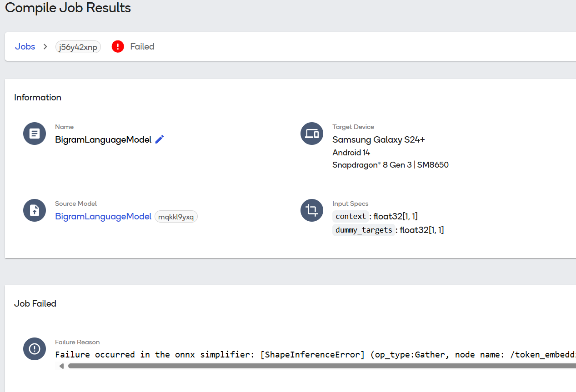The image size is (576, 392).
Task: Open the BigramLanguageModel source model link
Action: click(x=103, y=217)
